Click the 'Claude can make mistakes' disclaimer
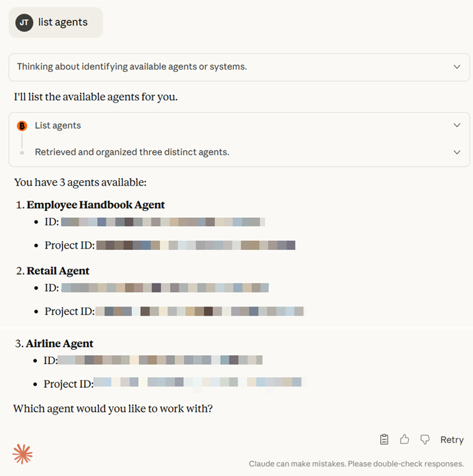Viewport: 473px width, 476px height. pos(356,464)
